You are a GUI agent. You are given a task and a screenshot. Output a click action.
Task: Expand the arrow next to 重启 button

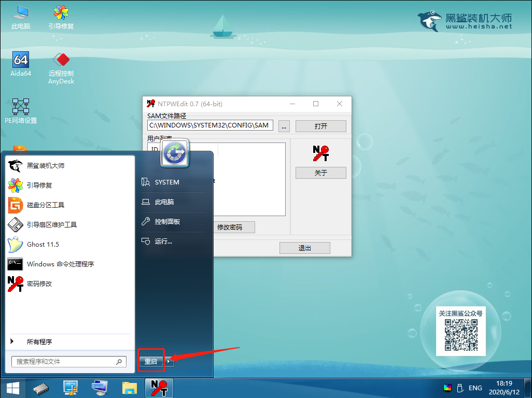coord(169,362)
